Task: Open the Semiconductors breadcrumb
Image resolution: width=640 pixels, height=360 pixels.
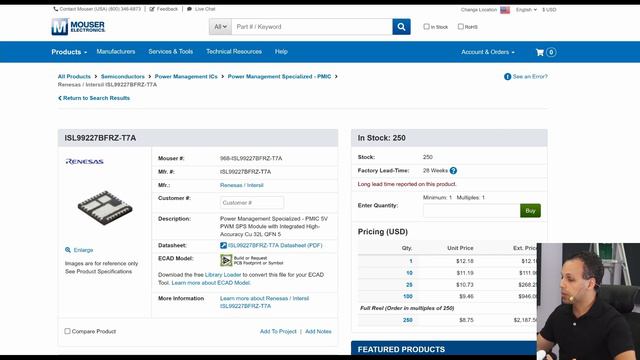Action: 122,76
